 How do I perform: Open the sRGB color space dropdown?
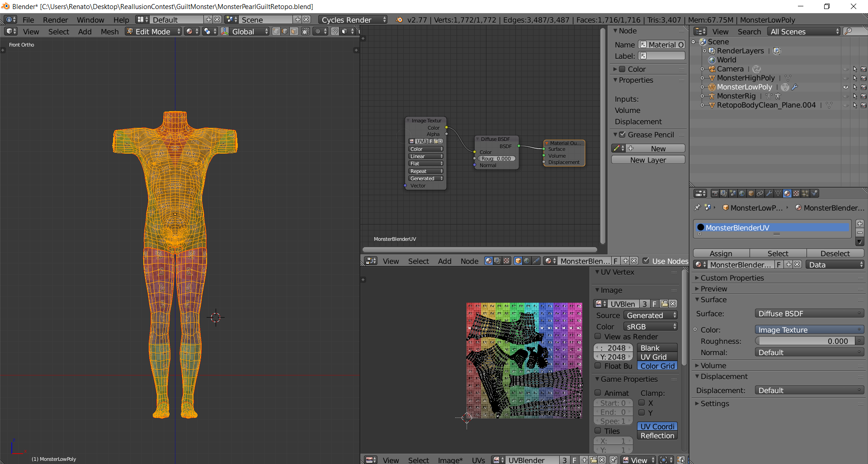point(650,326)
